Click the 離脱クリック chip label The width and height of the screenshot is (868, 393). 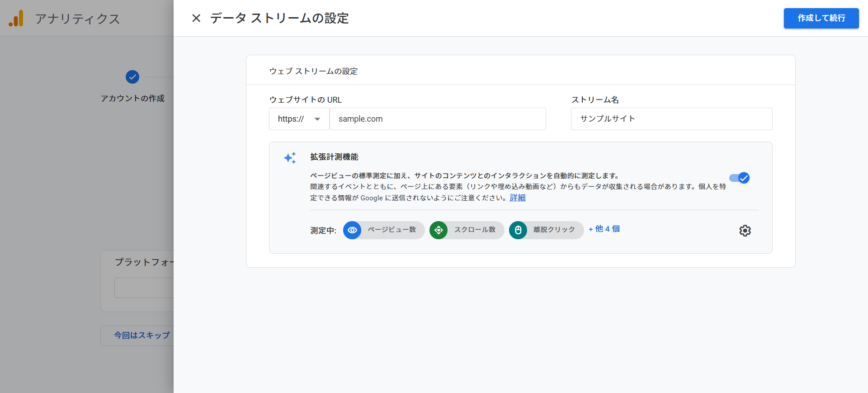click(x=554, y=230)
